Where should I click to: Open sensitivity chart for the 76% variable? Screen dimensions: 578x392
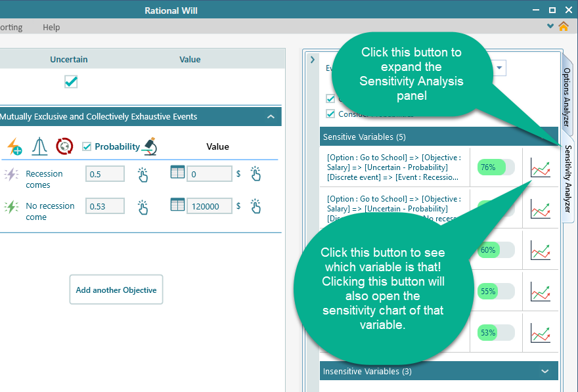pyautogui.click(x=540, y=167)
